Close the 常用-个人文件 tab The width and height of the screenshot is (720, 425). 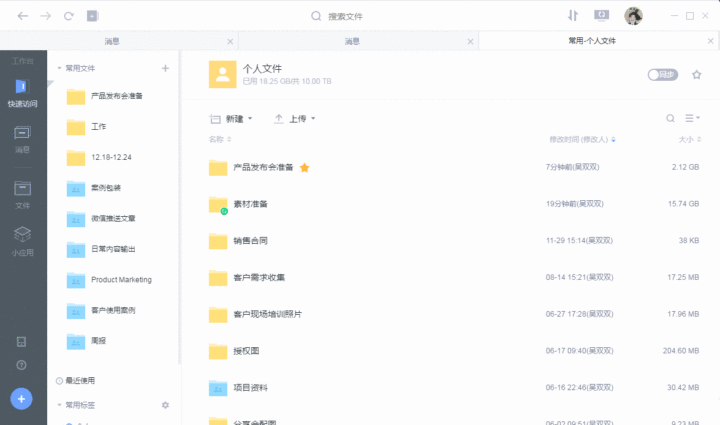(x=710, y=41)
